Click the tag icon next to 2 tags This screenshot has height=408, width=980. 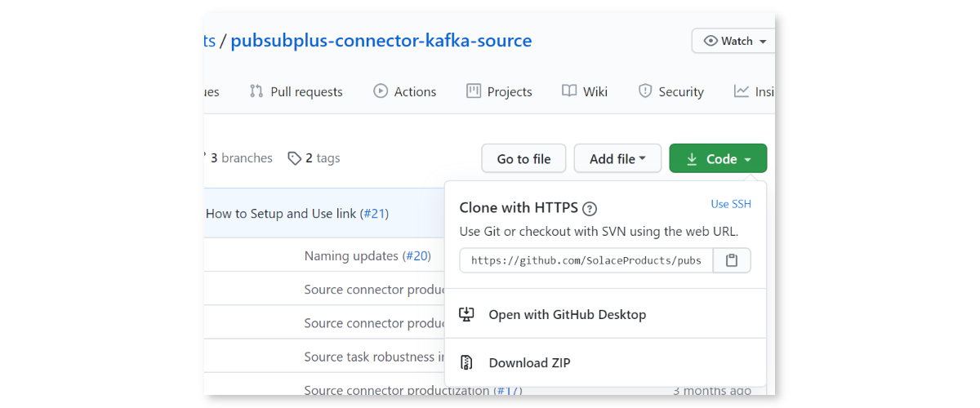pyautogui.click(x=295, y=158)
